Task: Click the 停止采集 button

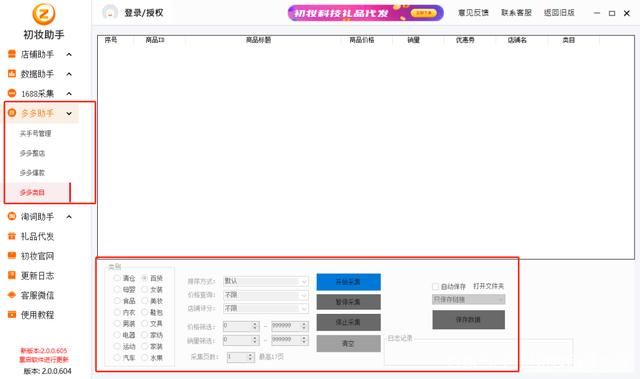Action: tap(349, 322)
